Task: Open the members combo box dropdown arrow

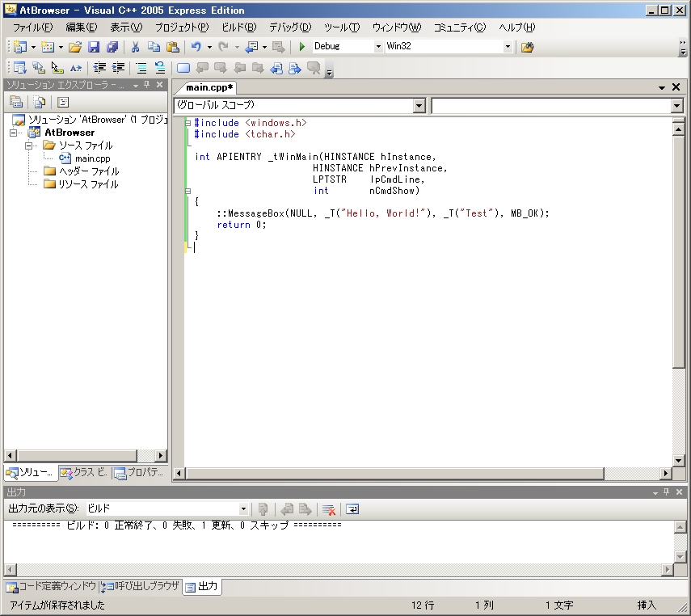Action: point(677,105)
